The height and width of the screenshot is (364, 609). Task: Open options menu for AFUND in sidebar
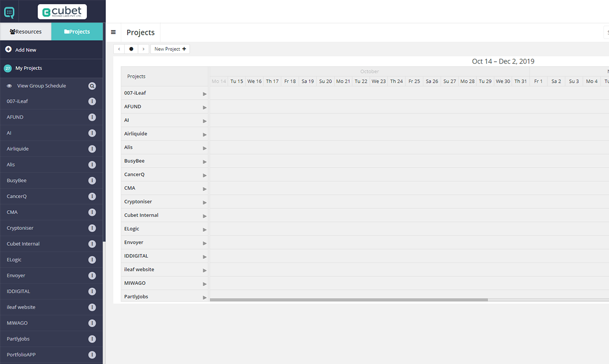click(x=92, y=117)
